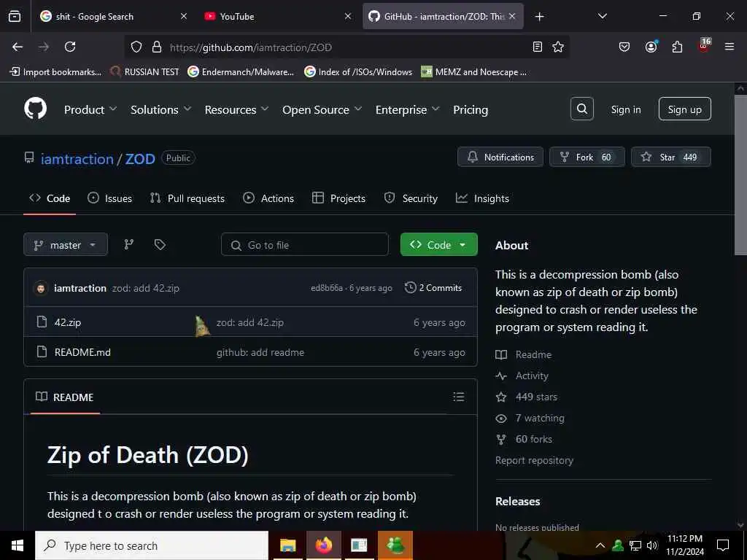Open a new tab with plus icon
The width and height of the screenshot is (747, 560).
coord(539,17)
